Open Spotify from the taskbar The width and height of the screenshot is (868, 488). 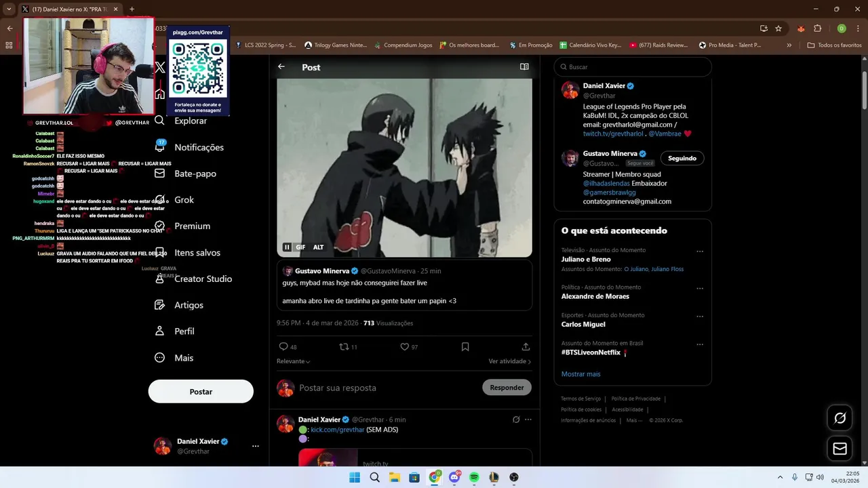pos(474,477)
